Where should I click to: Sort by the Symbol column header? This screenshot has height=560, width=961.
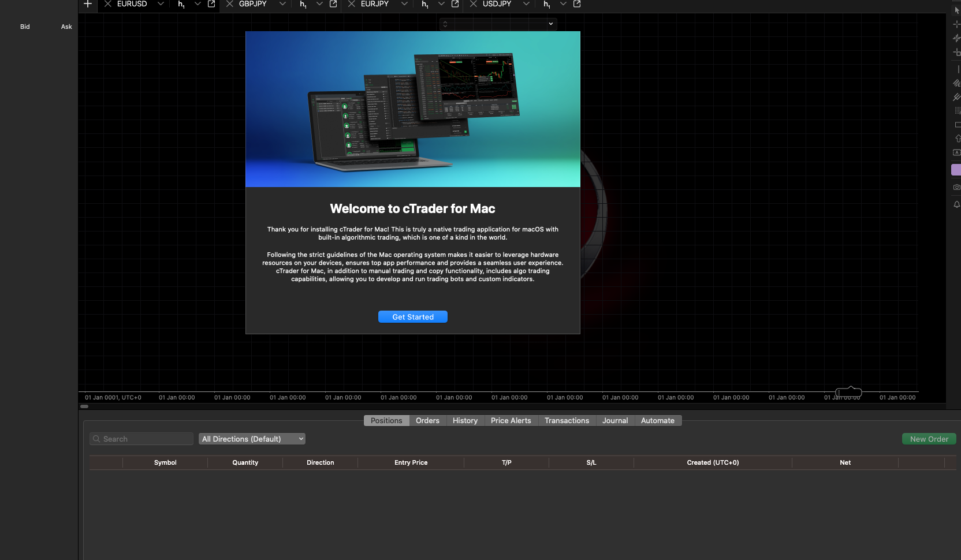(x=165, y=463)
